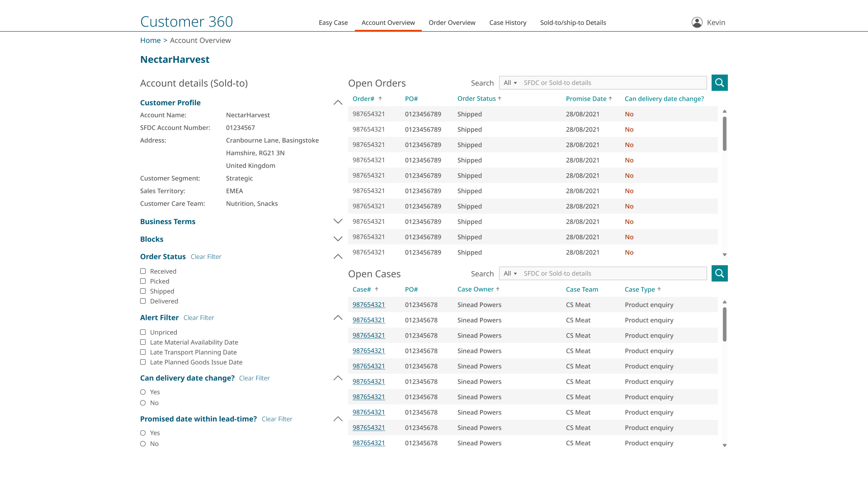Expand the Blocks section
868x488 pixels.
click(338, 239)
